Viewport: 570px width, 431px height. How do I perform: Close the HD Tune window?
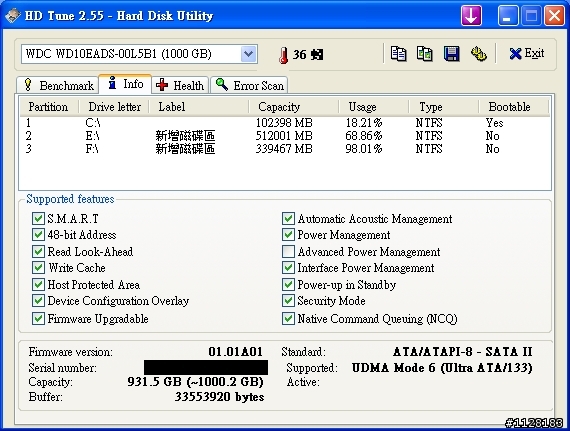554,16
